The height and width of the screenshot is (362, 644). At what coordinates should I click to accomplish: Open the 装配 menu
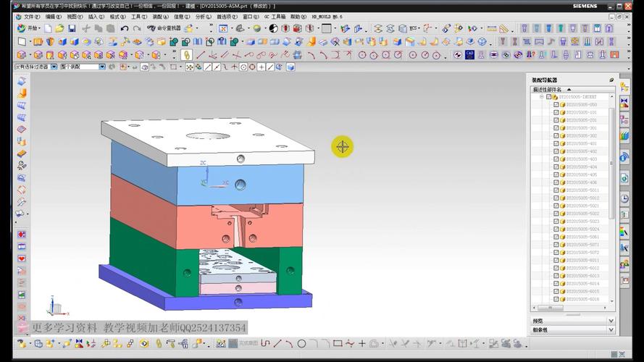click(x=160, y=17)
